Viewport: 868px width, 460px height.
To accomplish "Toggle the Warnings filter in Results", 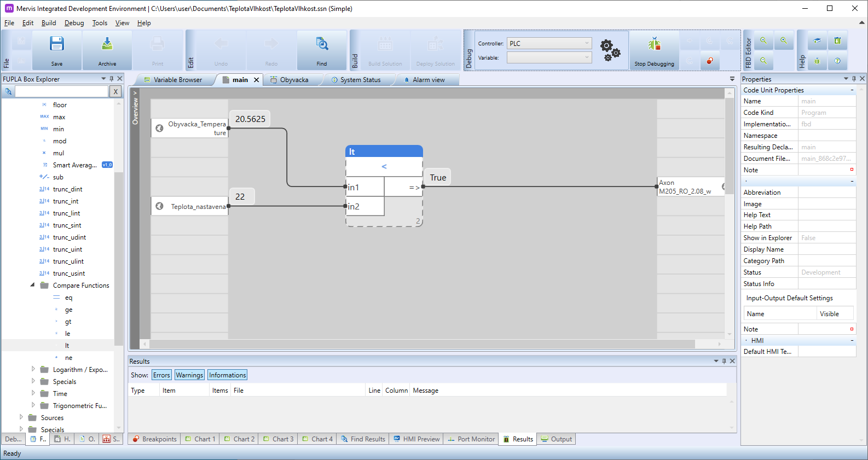I will [x=189, y=375].
